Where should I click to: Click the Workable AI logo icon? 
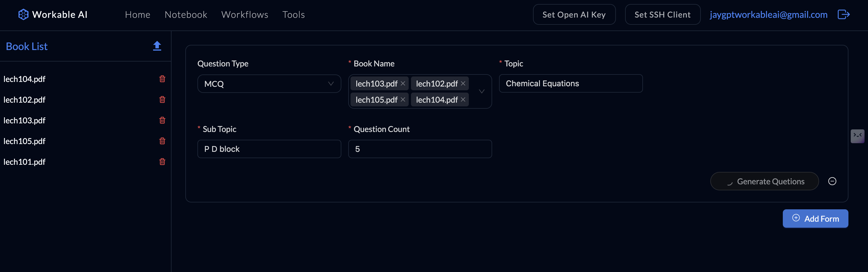[23, 14]
